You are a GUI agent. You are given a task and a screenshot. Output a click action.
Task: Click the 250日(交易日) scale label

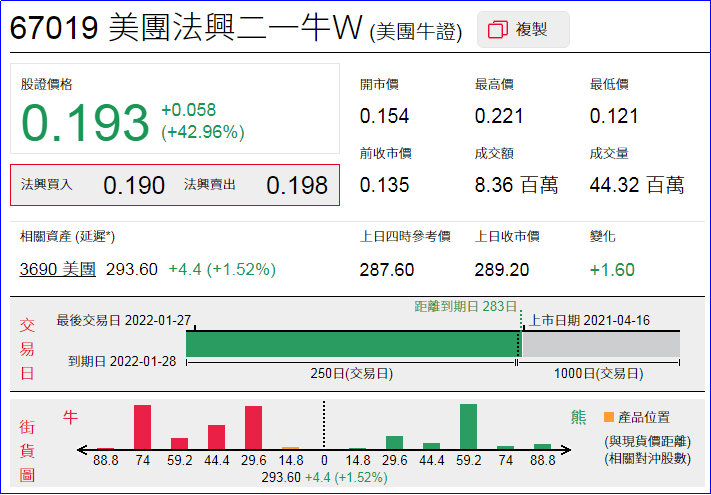click(x=351, y=374)
